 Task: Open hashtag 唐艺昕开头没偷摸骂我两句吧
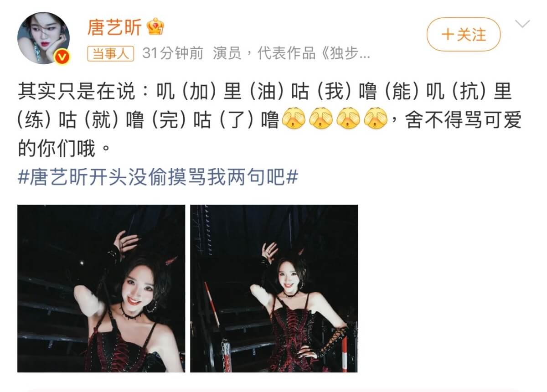158,177
